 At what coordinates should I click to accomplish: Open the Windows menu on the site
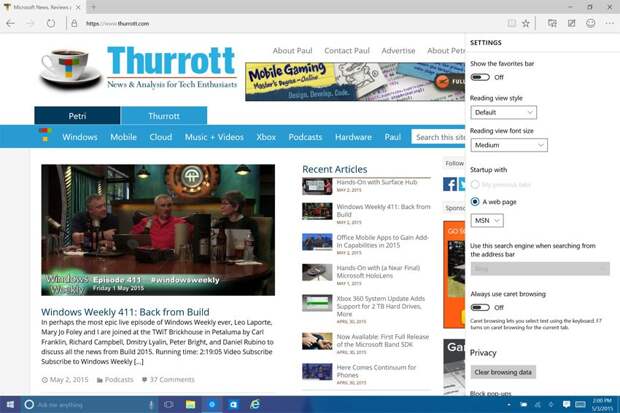click(x=79, y=137)
